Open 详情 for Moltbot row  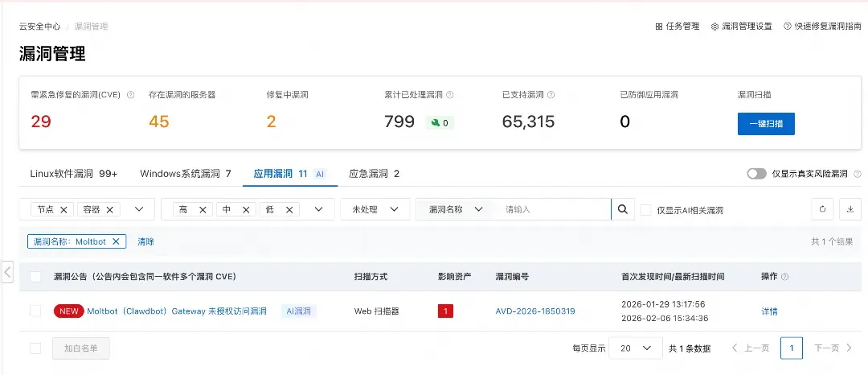pos(769,311)
